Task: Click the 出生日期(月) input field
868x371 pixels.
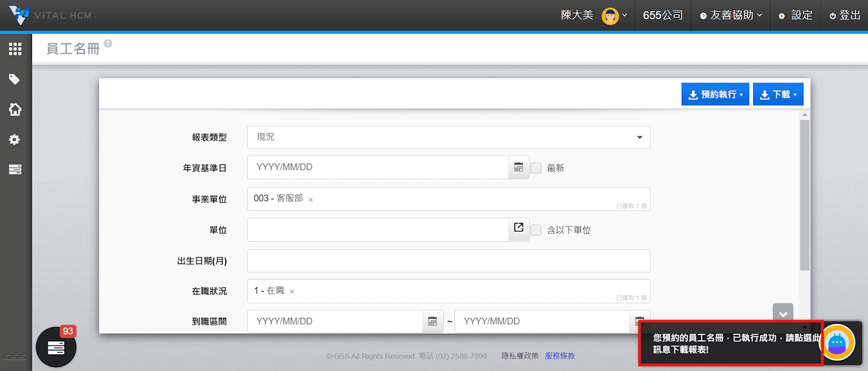Action: (x=448, y=261)
